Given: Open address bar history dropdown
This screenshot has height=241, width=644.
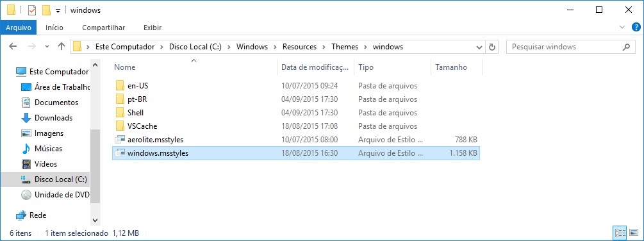Looking at the screenshot, I should (479, 47).
